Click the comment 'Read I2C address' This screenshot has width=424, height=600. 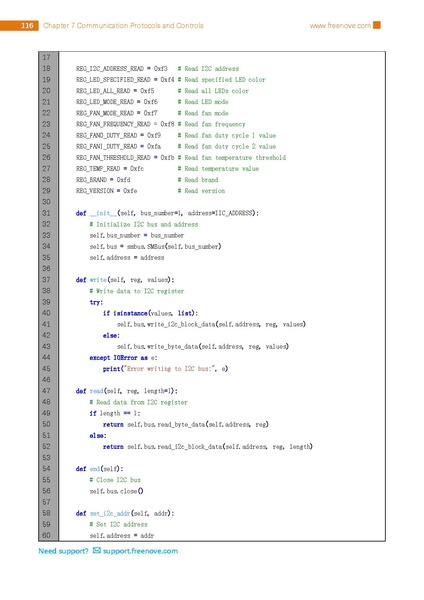point(208,68)
